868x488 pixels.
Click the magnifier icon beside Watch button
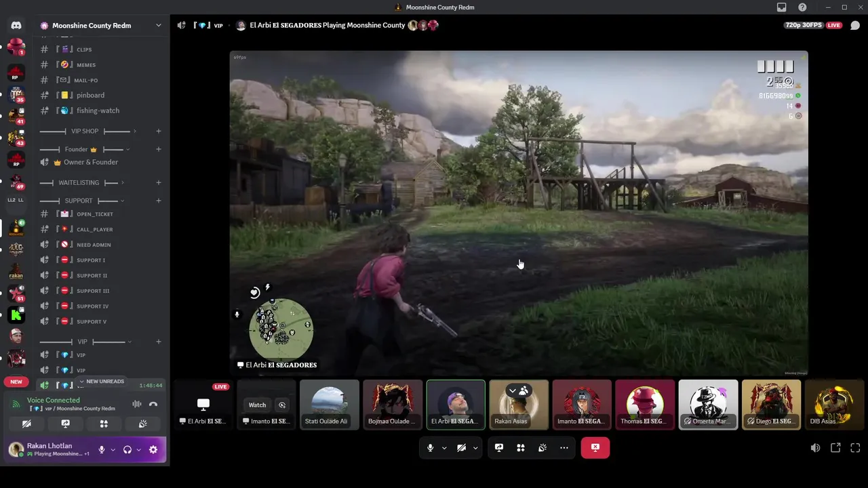click(282, 405)
